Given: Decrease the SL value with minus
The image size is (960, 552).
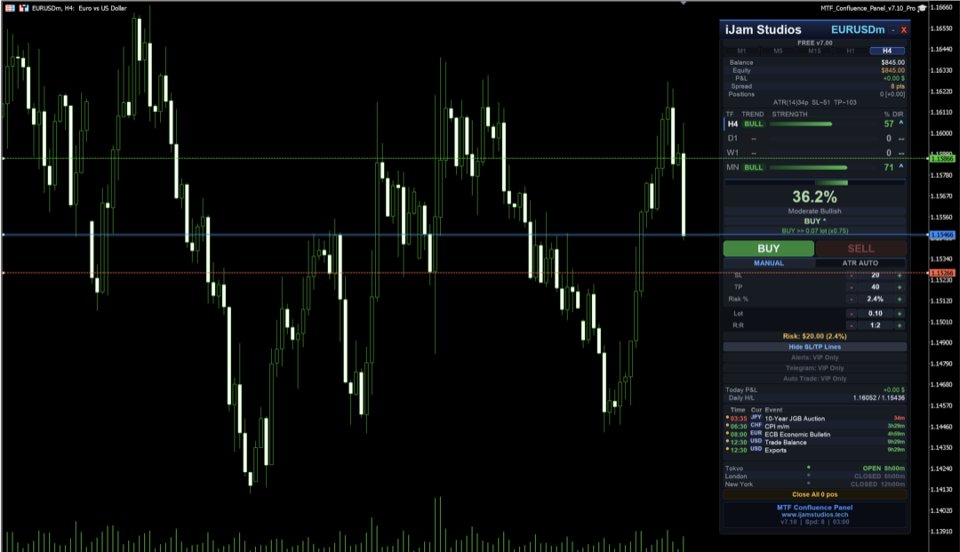Looking at the screenshot, I should coord(852,275).
